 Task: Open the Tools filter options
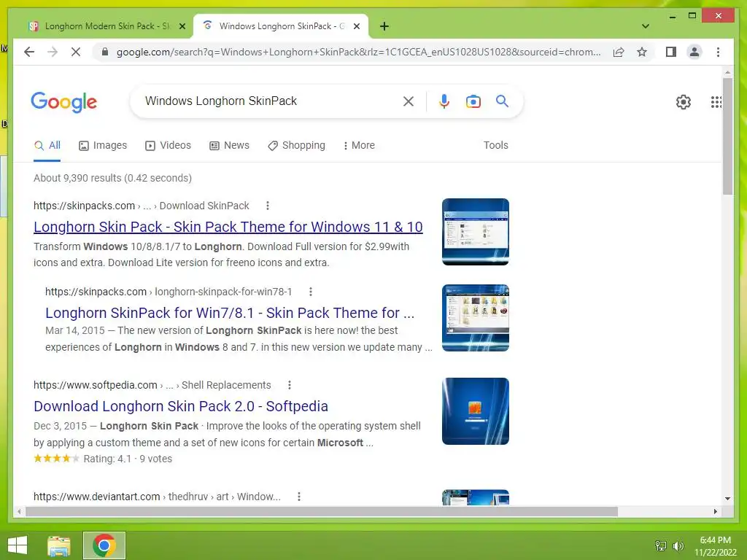click(x=496, y=145)
